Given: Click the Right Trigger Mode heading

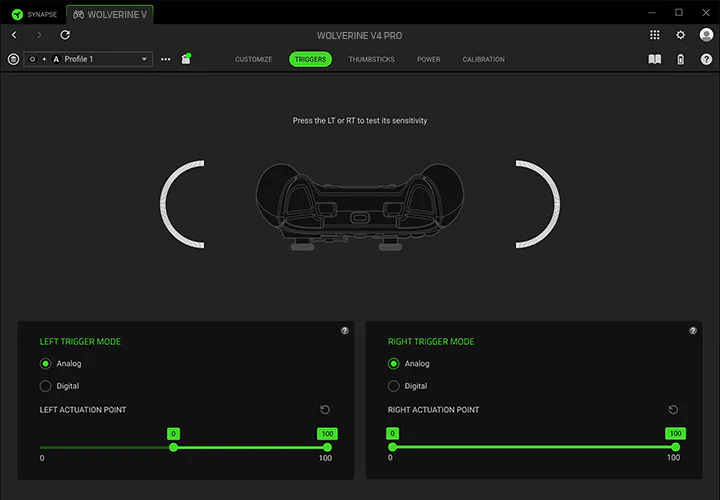Looking at the screenshot, I should pyautogui.click(x=431, y=342).
